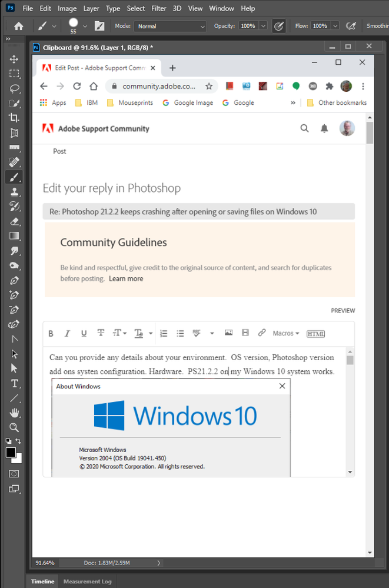Open the Image menu
389x588 pixels.
point(67,8)
